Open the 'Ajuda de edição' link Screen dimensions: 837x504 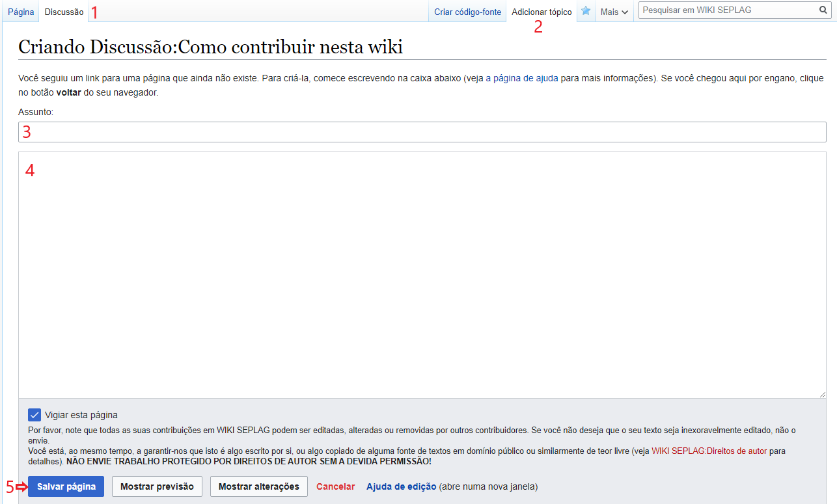pos(401,486)
